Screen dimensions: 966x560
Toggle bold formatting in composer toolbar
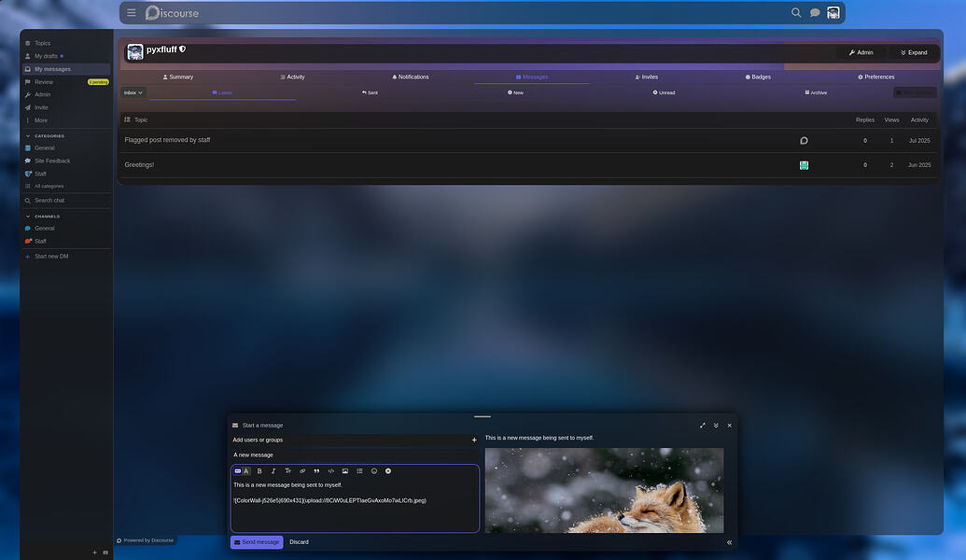pyautogui.click(x=259, y=471)
